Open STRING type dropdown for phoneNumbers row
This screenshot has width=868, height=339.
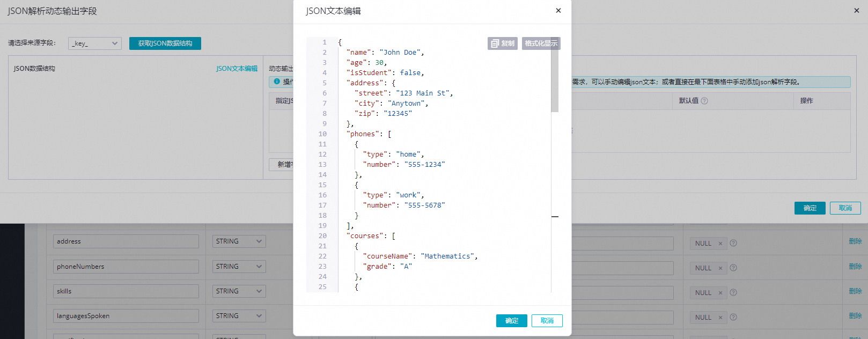click(x=239, y=267)
